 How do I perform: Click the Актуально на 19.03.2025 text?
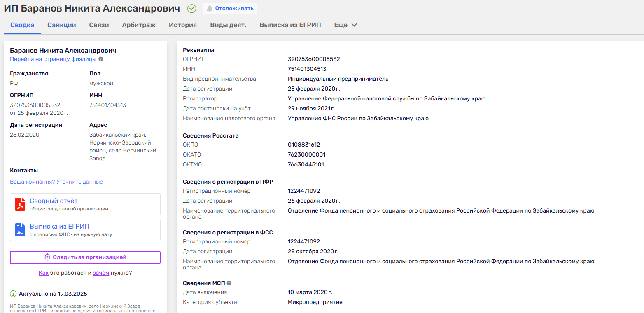coord(53,294)
